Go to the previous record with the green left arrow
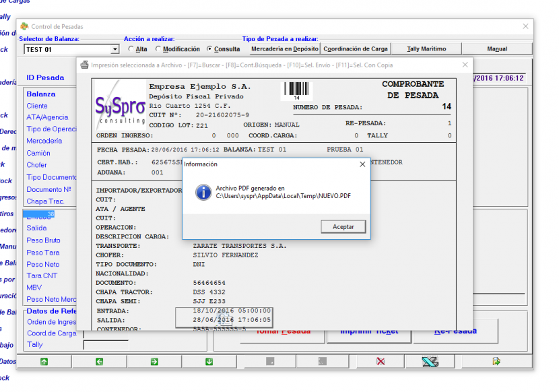This screenshot has height=392, width=559. click(x=99, y=362)
